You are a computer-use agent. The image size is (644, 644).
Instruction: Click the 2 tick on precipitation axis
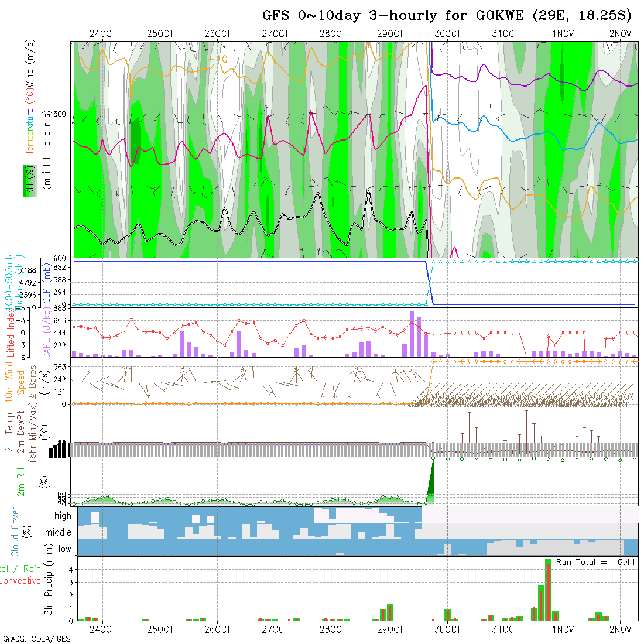pyautogui.click(x=71, y=595)
